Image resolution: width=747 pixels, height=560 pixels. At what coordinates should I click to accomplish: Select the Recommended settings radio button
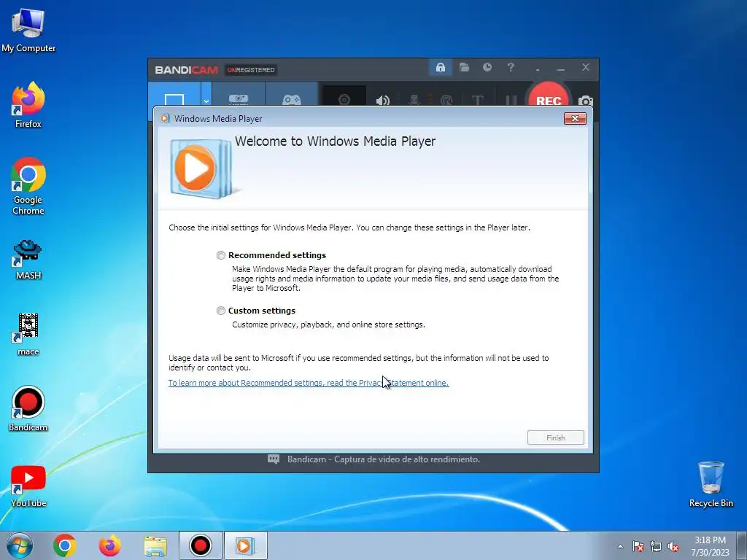[220, 255]
